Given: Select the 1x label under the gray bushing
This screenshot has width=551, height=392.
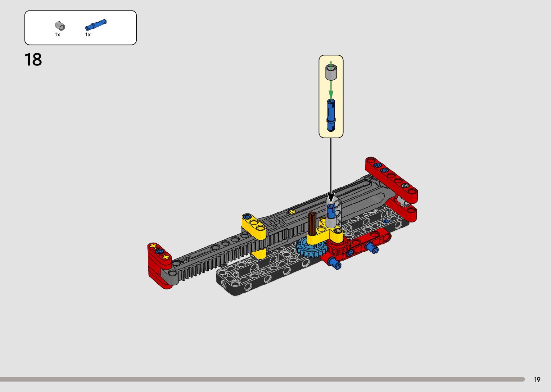Looking at the screenshot, I should click(57, 35).
